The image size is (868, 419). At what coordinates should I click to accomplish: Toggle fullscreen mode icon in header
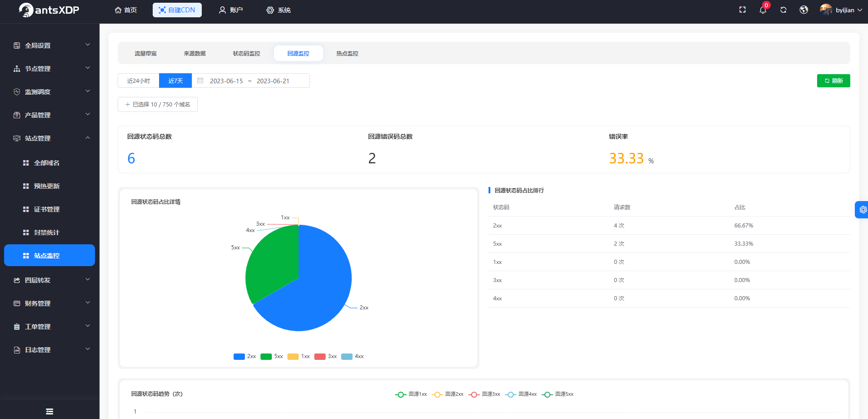pos(743,10)
